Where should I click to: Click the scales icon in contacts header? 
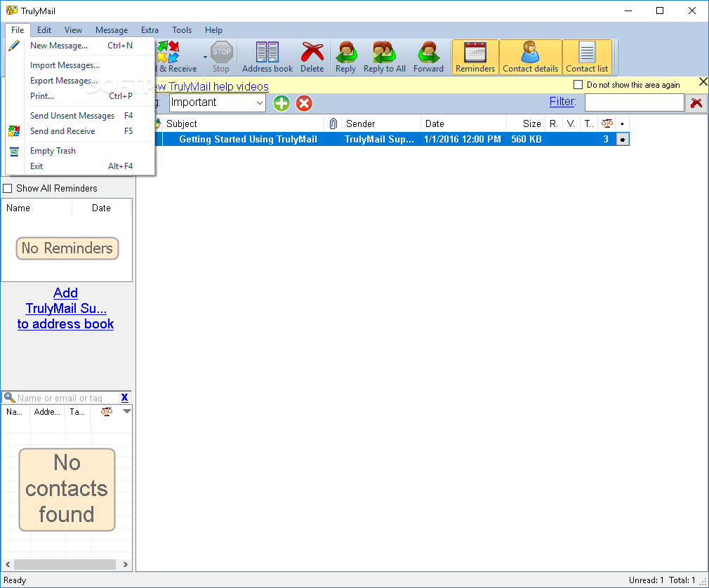[x=107, y=412]
